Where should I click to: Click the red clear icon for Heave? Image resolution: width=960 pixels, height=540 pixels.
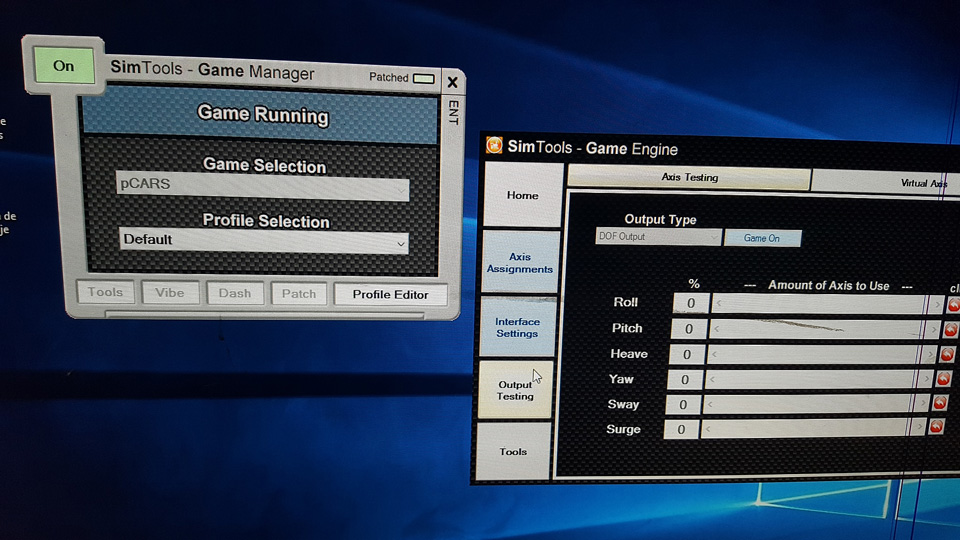coord(947,355)
